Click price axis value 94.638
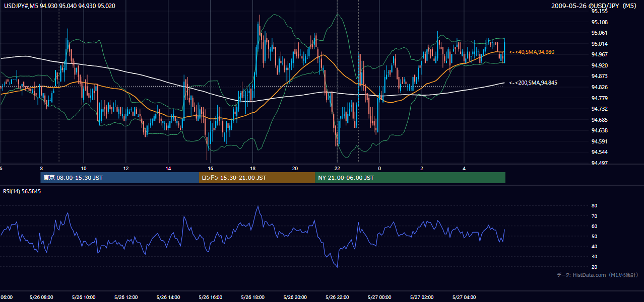The image size is (644, 302). 600,130
